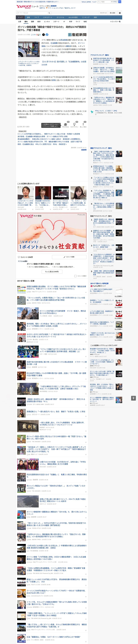
Task: Click the コメントを書く button
Action: [x=69, y=257]
